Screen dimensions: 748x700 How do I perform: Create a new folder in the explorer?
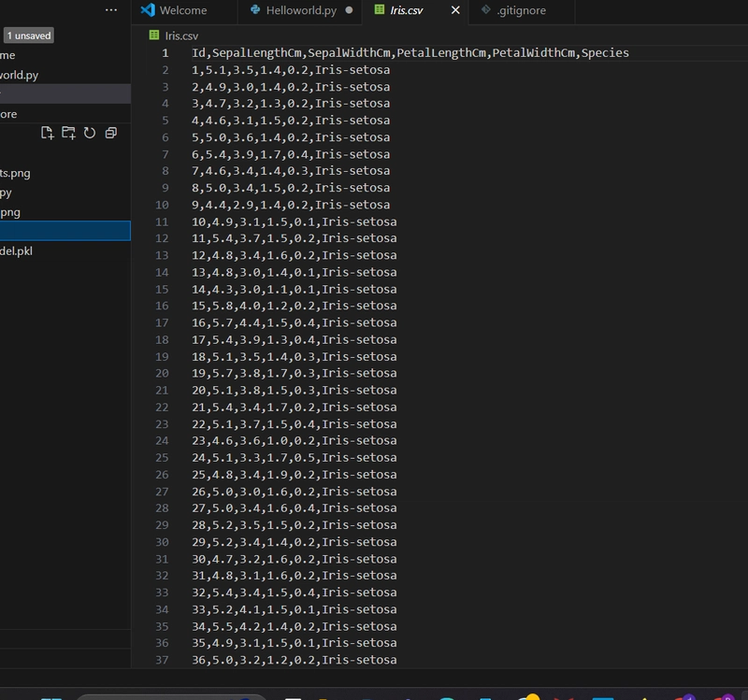tap(68, 133)
